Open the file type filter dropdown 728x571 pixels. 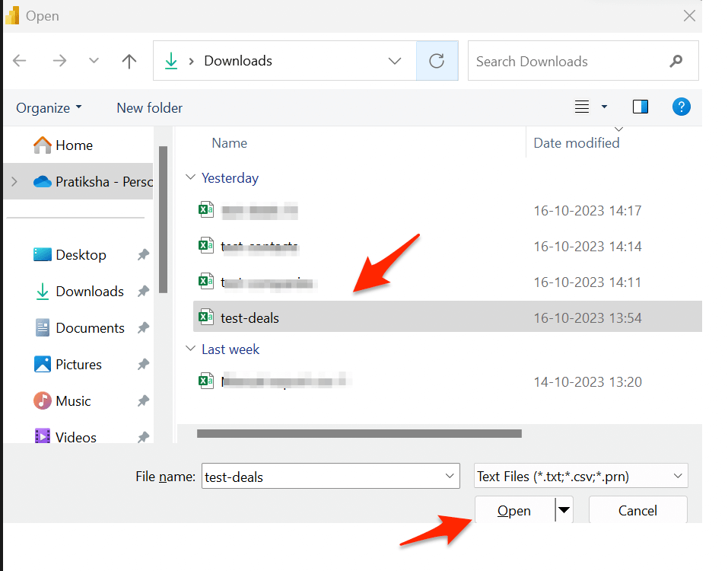[x=581, y=477]
